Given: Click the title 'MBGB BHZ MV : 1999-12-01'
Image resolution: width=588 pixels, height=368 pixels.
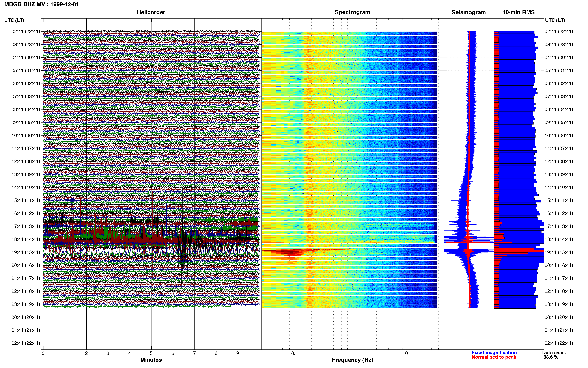Looking at the screenshot, I should tap(42, 4).
